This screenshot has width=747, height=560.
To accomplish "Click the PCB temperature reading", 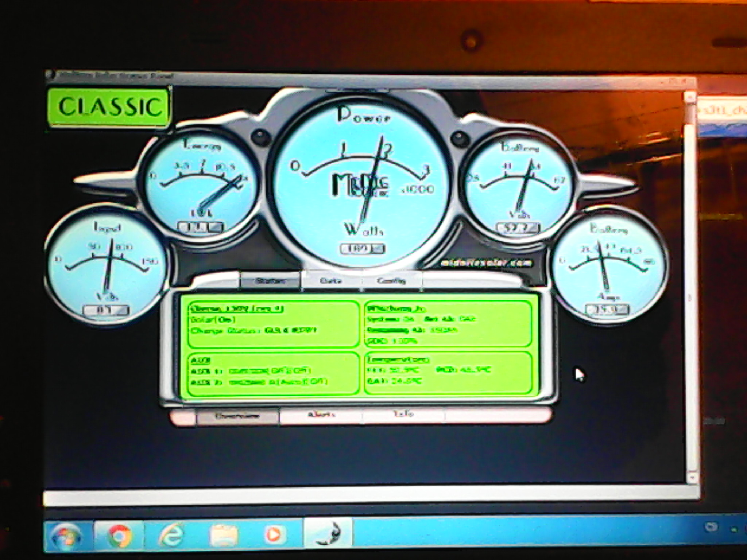I will pyautogui.click(x=463, y=370).
